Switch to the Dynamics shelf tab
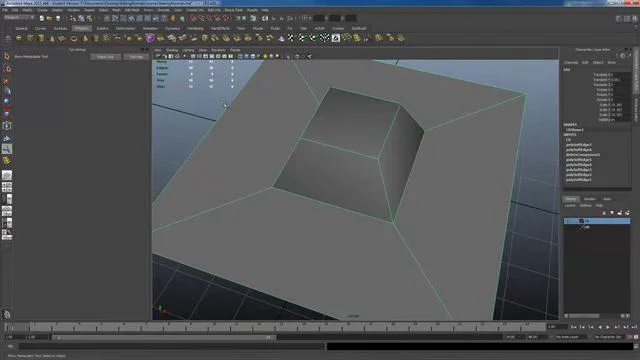640x360 pixels. coord(172,29)
